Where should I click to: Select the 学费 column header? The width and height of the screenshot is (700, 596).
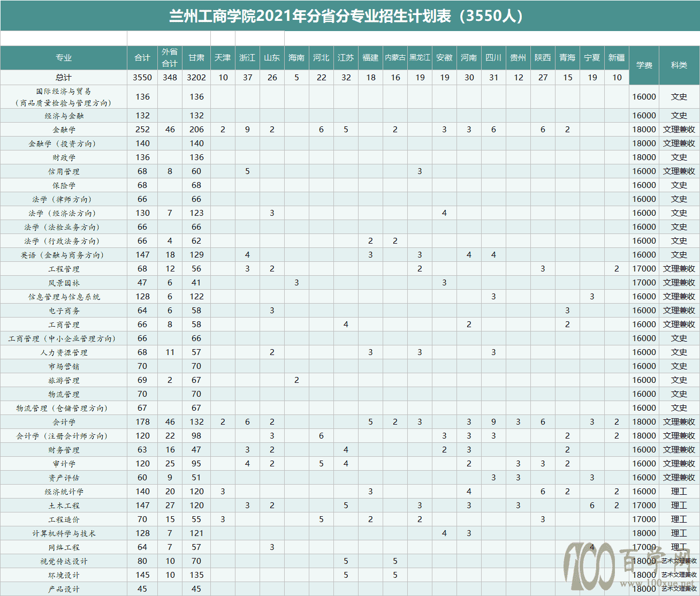(644, 65)
